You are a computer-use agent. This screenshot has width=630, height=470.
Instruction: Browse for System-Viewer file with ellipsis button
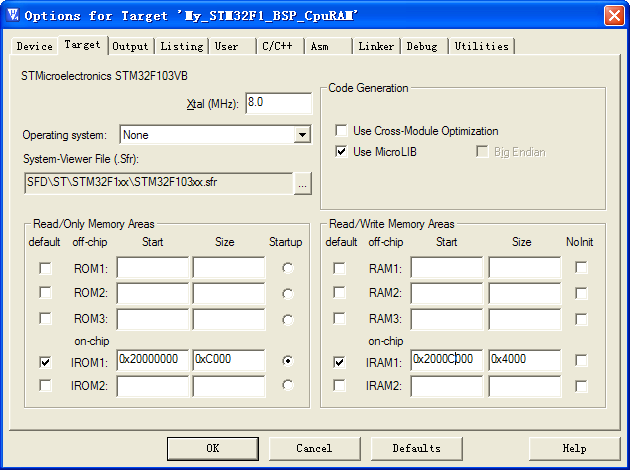tap(303, 184)
